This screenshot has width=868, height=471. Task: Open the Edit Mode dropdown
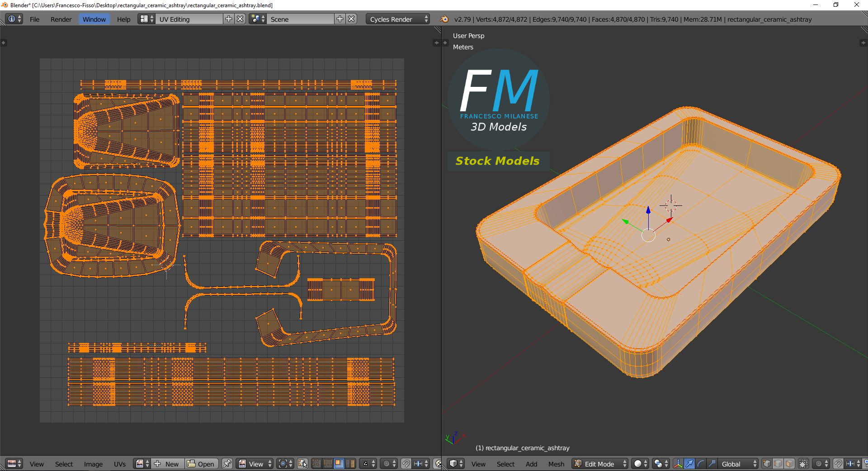[x=600, y=464]
